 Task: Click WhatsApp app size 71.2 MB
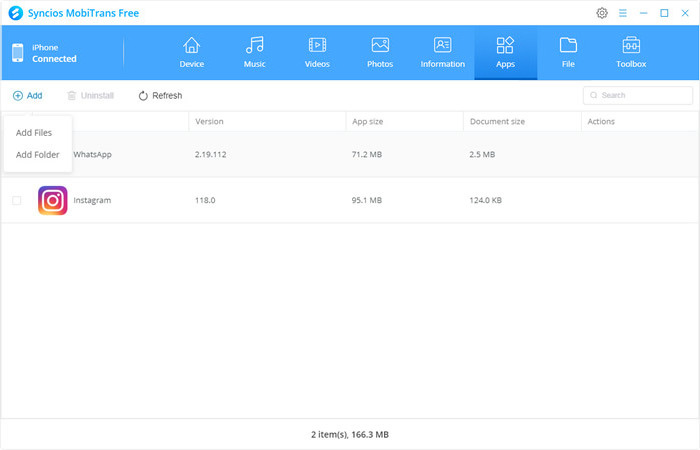[x=367, y=154]
